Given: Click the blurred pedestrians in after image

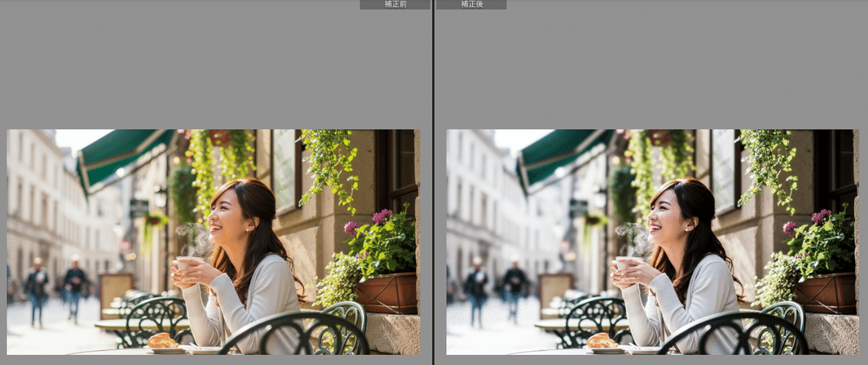Looking at the screenshot, I should point(495,285).
